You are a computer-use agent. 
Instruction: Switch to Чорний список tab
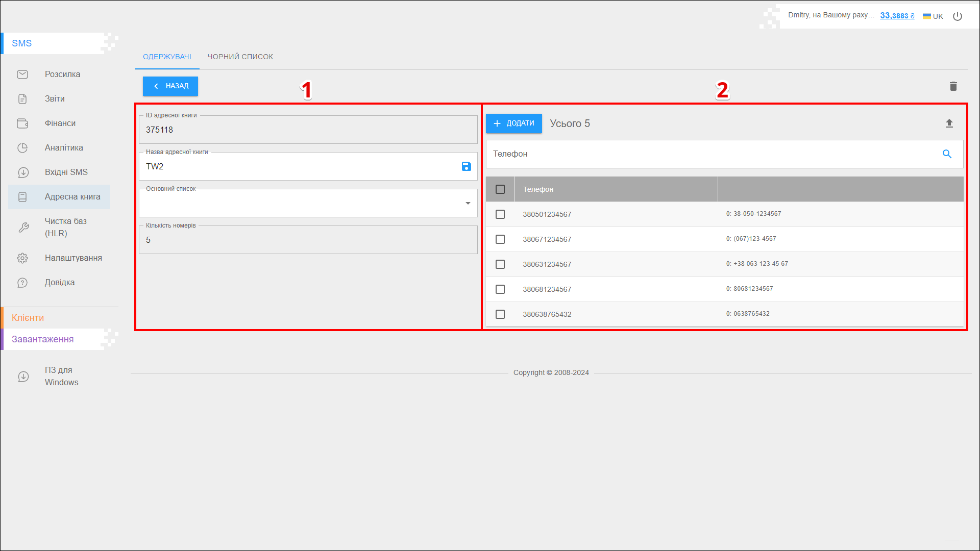tap(240, 57)
